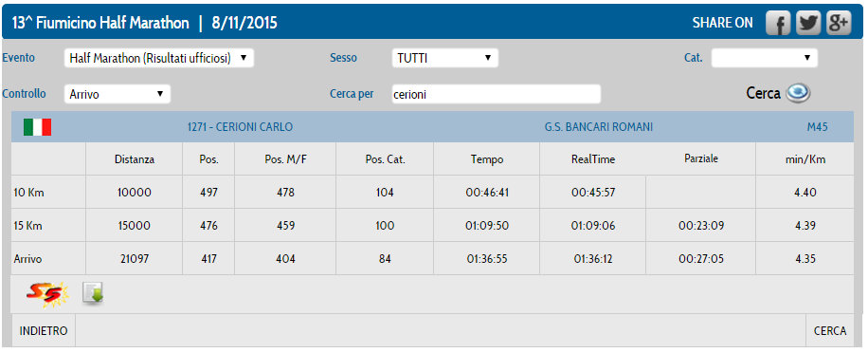Open the Cat. category dropdown
Screen dimensions: 868x353
[764, 58]
